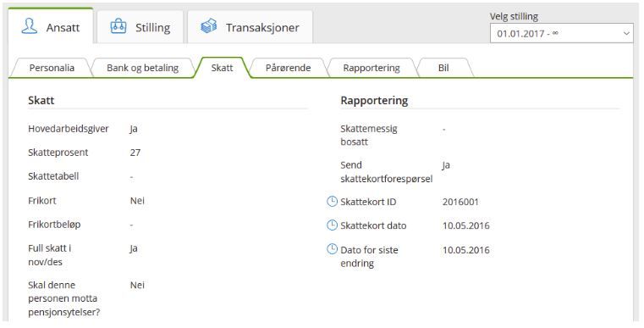Open history clock for Dato for siste endring

pyautogui.click(x=332, y=249)
